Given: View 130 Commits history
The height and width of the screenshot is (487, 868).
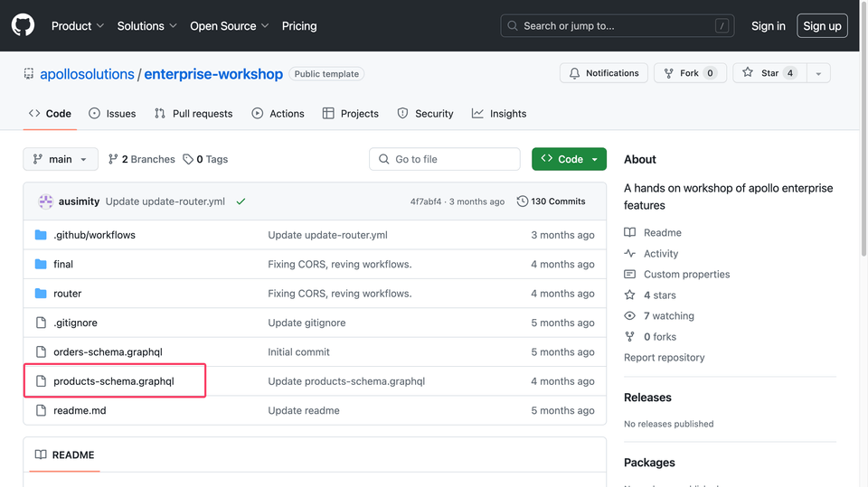Looking at the screenshot, I should click(551, 201).
